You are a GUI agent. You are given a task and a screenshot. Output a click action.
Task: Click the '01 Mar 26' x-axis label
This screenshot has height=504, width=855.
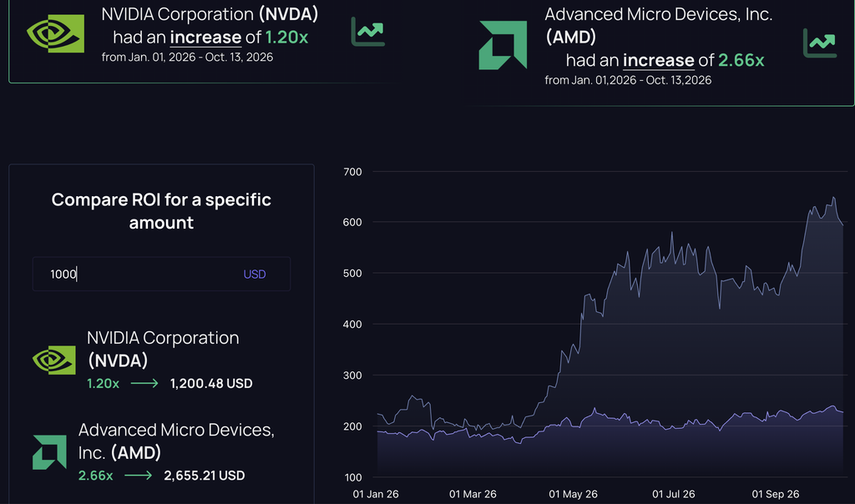(x=473, y=494)
